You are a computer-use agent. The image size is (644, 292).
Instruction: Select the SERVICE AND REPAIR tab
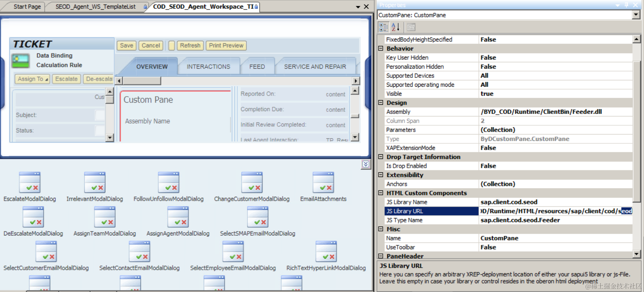(x=315, y=67)
